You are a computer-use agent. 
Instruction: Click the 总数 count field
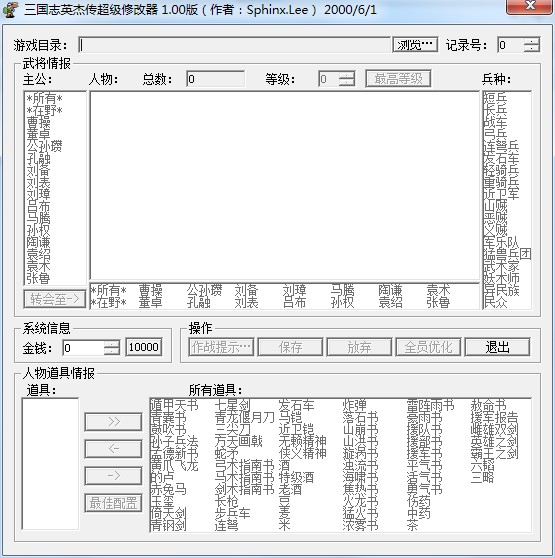216,79
